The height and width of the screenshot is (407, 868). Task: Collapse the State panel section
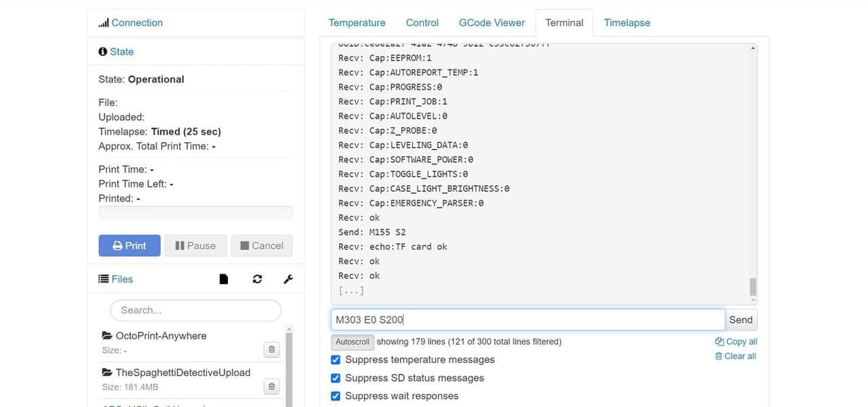coord(122,51)
